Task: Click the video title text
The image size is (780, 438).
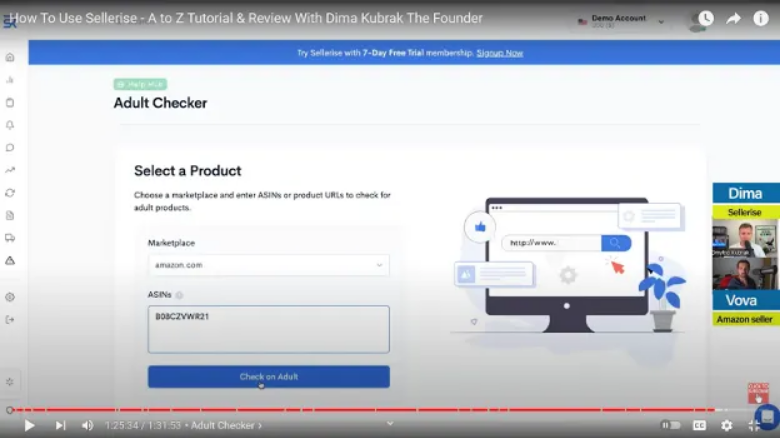Action: pyautogui.click(x=246, y=18)
